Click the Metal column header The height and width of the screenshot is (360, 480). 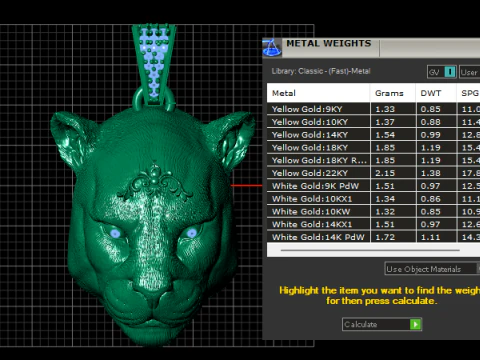(318, 93)
